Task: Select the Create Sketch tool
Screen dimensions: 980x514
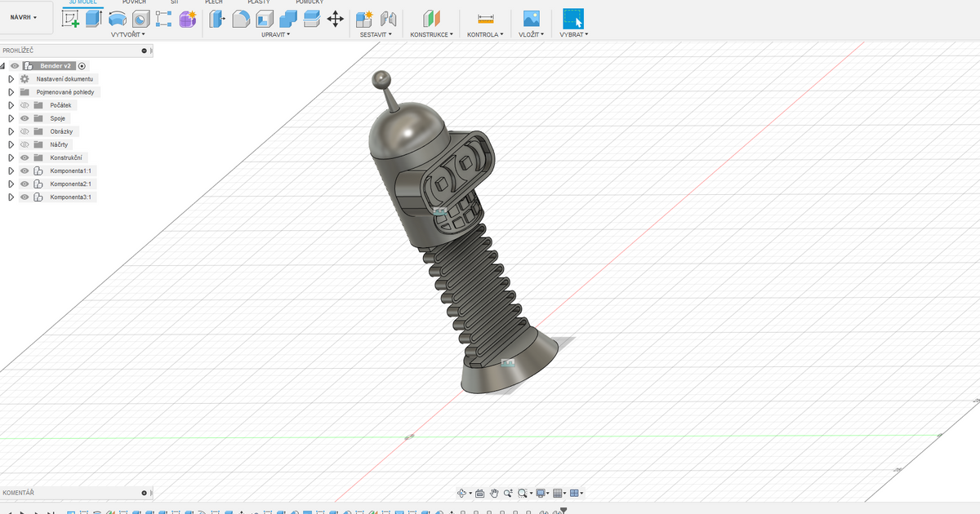Action: tap(69, 18)
